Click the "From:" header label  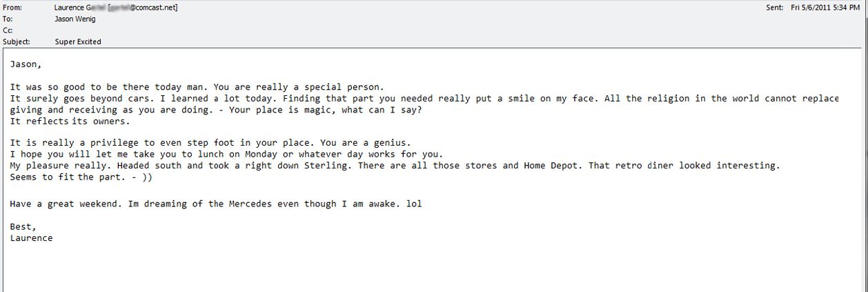[12, 8]
